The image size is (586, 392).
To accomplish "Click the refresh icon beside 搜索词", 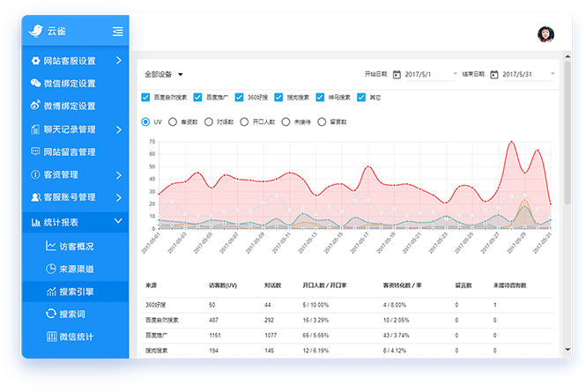I will coord(51,314).
